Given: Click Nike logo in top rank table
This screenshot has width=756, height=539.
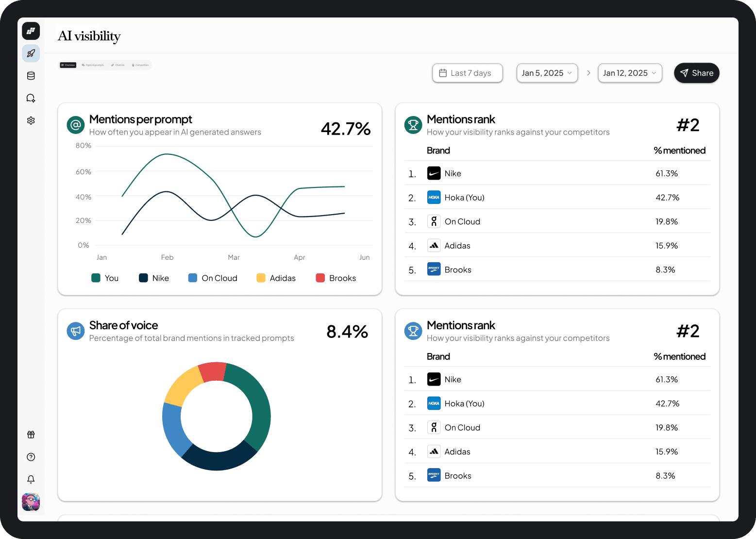Looking at the screenshot, I should (x=434, y=173).
